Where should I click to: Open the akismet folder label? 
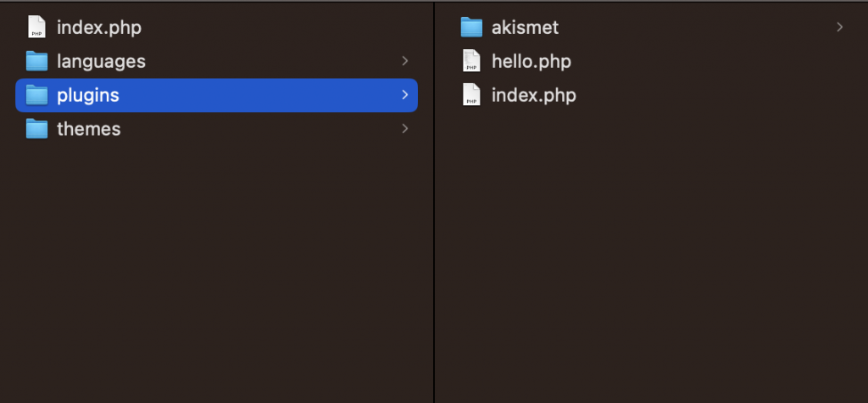tap(525, 27)
